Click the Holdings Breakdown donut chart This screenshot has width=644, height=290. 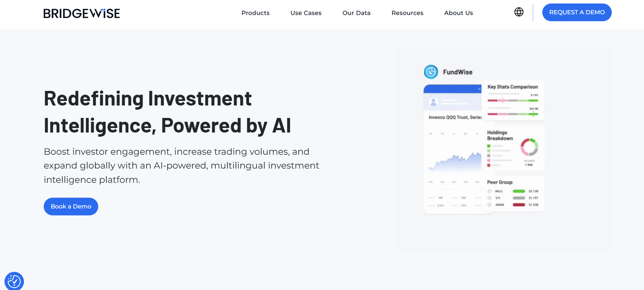529,147
